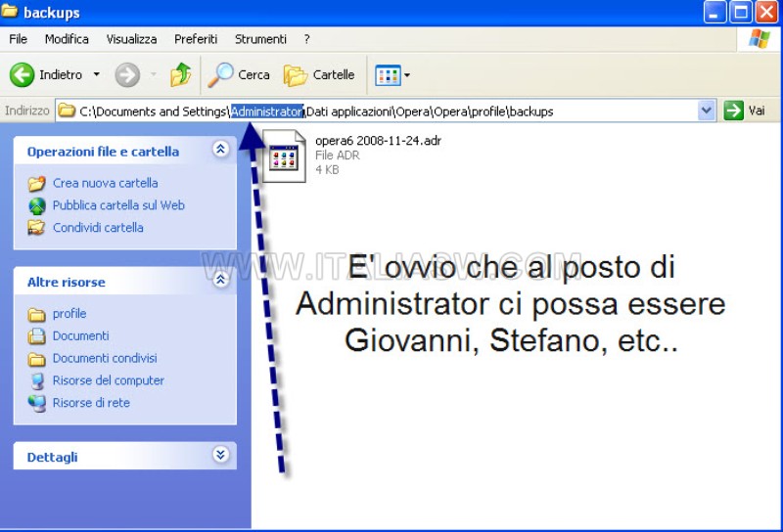Collapse the Altre risorse panel
This screenshot has width=783, height=532.
[x=220, y=281]
